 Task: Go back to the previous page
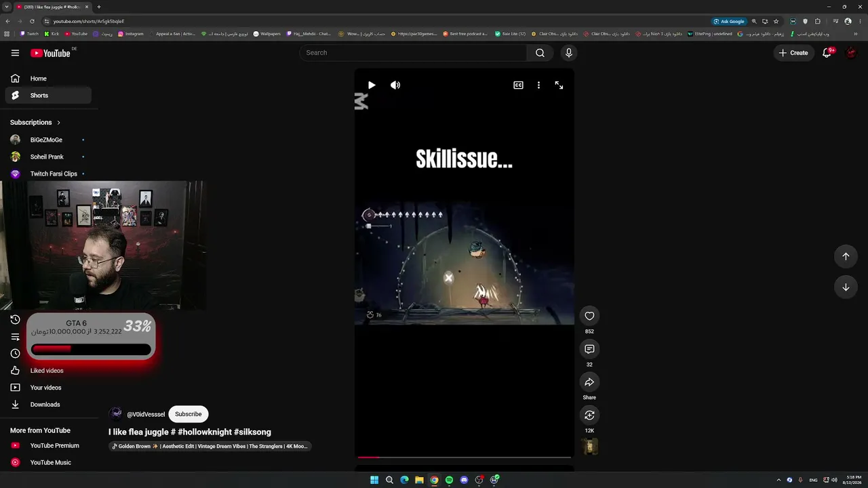[x=7, y=21]
